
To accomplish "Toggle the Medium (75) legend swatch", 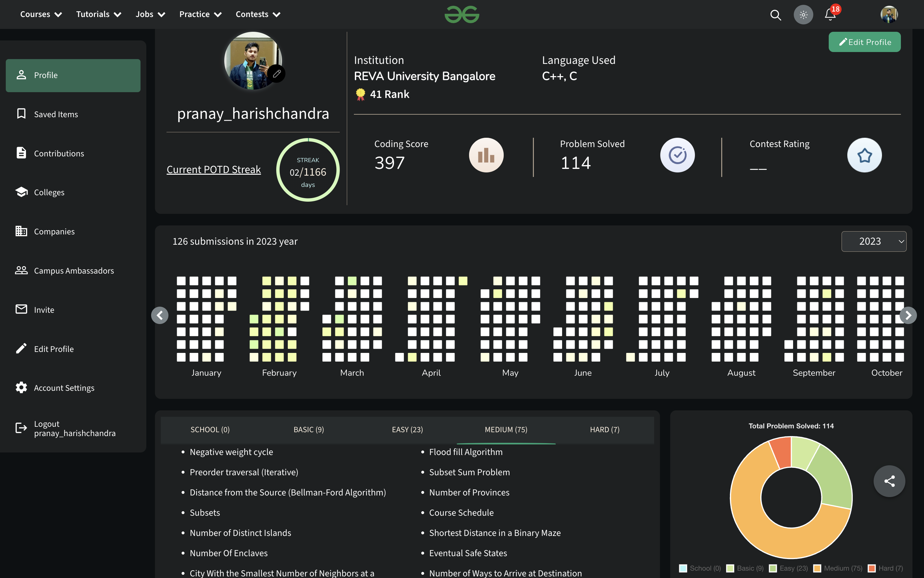I will (817, 568).
